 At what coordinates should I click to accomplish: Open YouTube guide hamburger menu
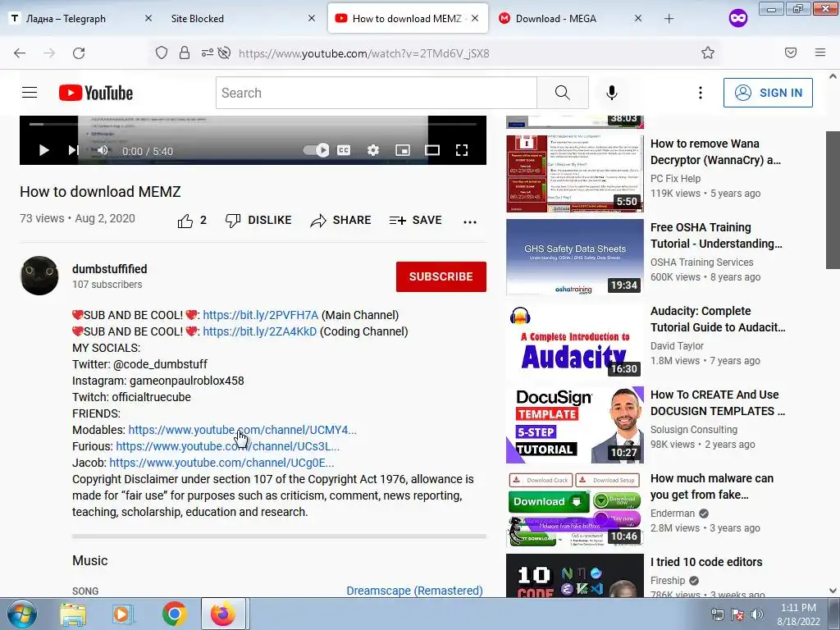(x=30, y=93)
